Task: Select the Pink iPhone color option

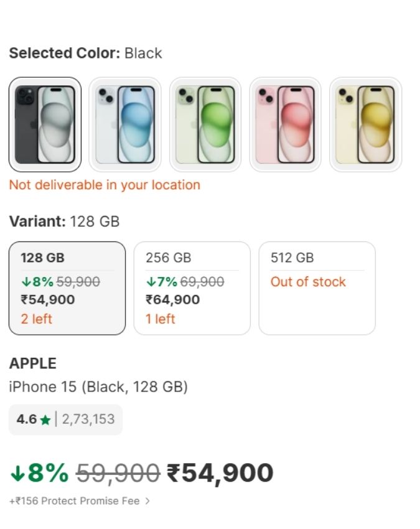Action: tap(286, 124)
